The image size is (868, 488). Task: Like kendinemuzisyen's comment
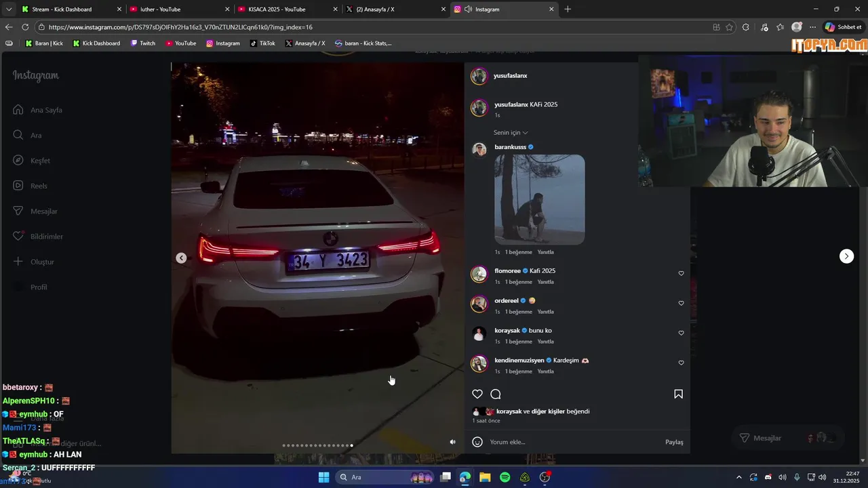pos(681,363)
